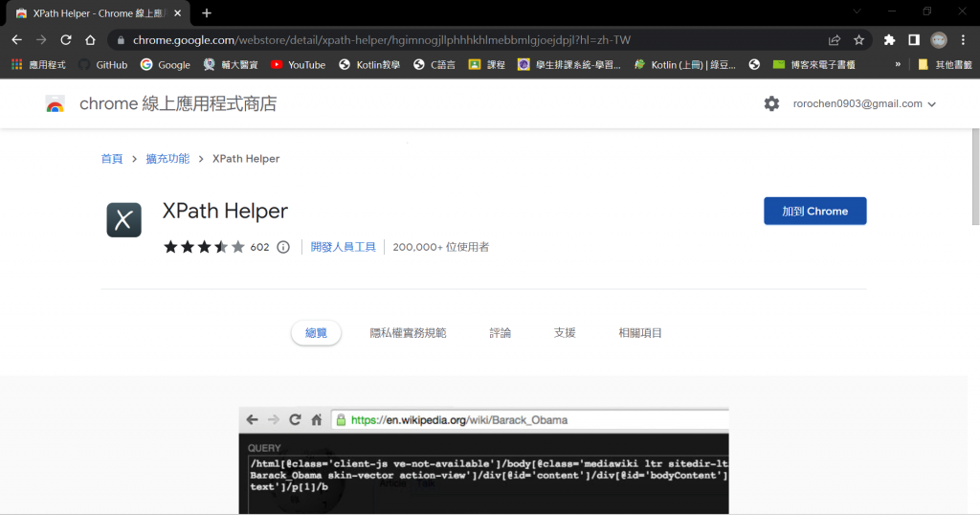Open Chrome's three-dot menu
980x515 pixels.
[963, 40]
